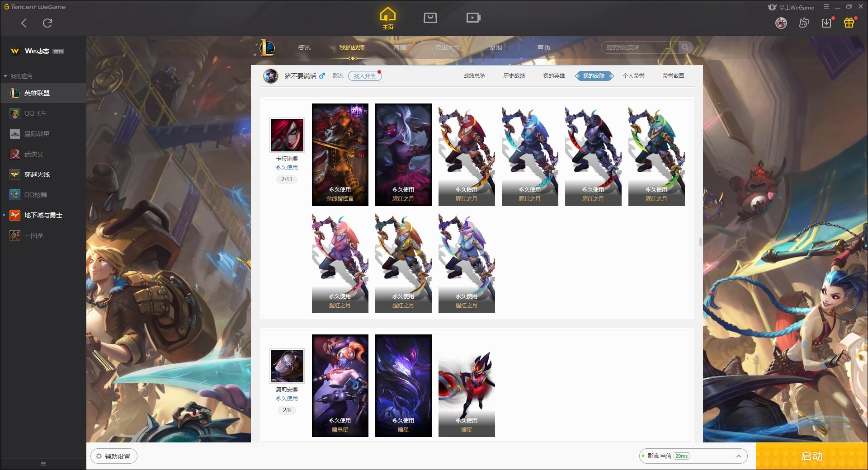
Task: Switch to the 英雄大全 tab
Action: point(448,47)
